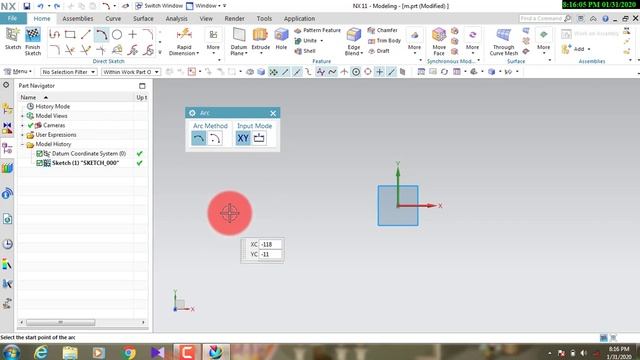Click the XC coordinate input field
Screen dimensions: 640x360
(x=270, y=244)
